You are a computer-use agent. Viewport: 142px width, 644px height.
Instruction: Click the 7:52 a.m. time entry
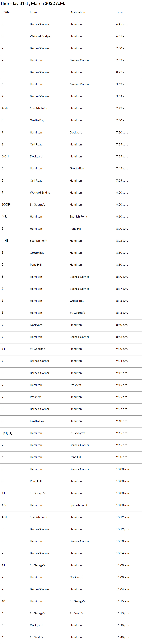[x=122, y=60]
